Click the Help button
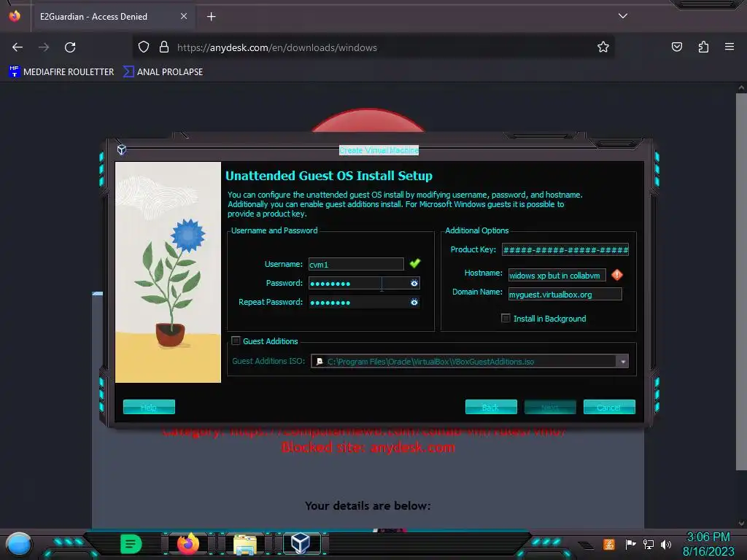The height and width of the screenshot is (560, 747). [x=149, y=407]
